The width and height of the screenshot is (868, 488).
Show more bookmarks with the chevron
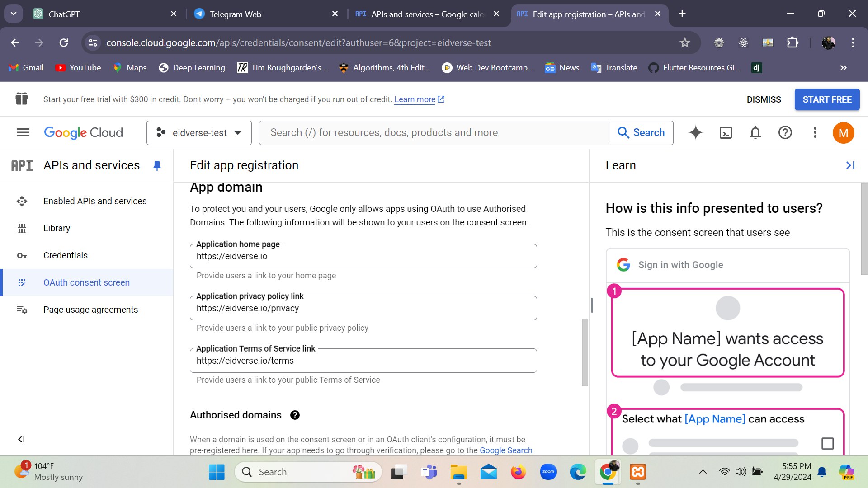point(843,68)
